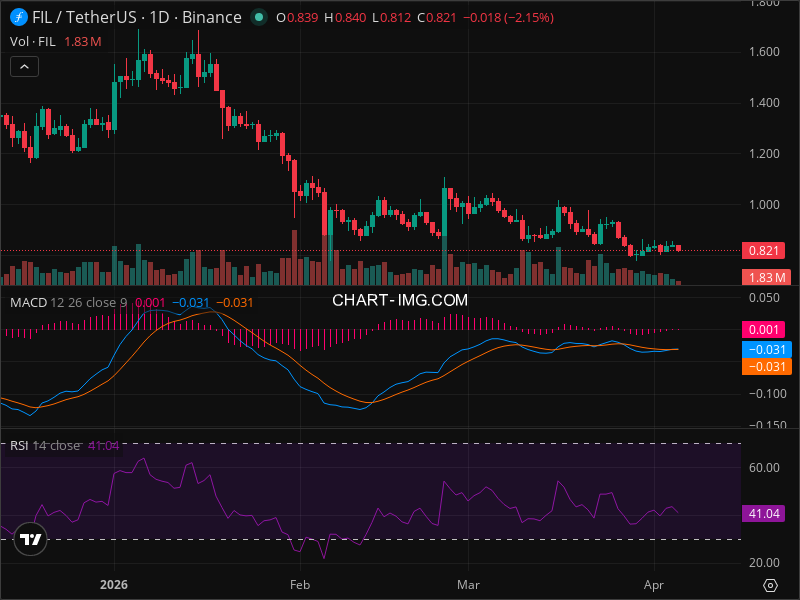Click the blue MACD value label −0.031

tap(766, 349)
